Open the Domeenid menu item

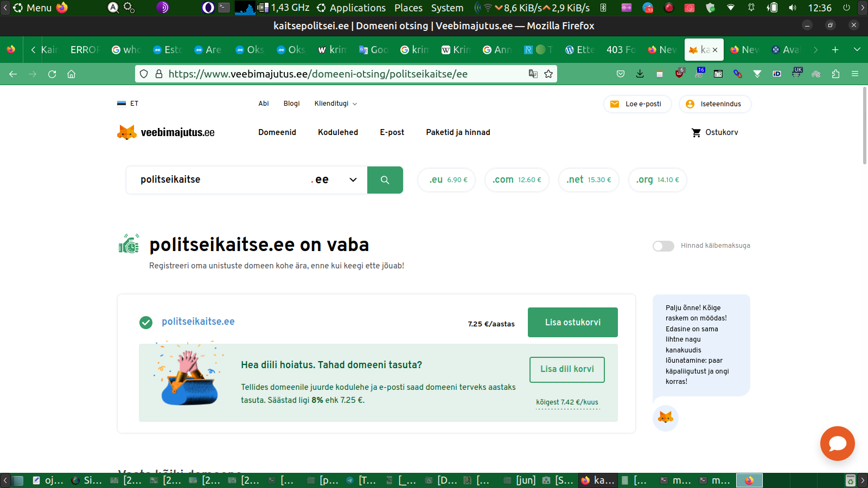(277, 132)
